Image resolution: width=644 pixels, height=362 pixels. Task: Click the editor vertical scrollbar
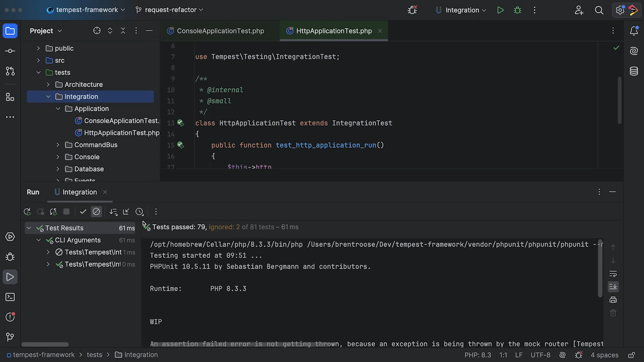point(619,100)
